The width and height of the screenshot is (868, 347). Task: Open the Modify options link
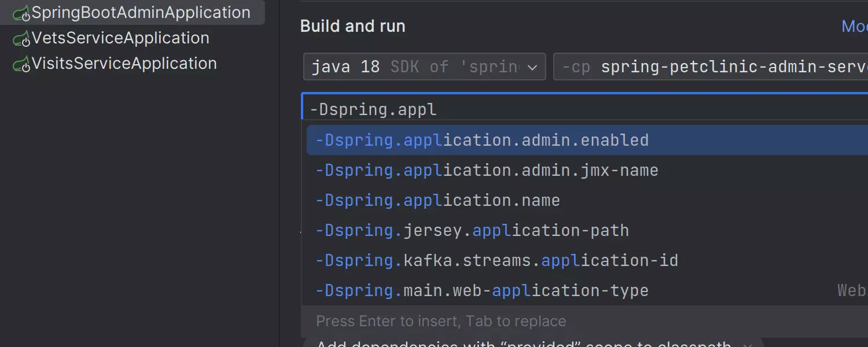coord(854,26)
